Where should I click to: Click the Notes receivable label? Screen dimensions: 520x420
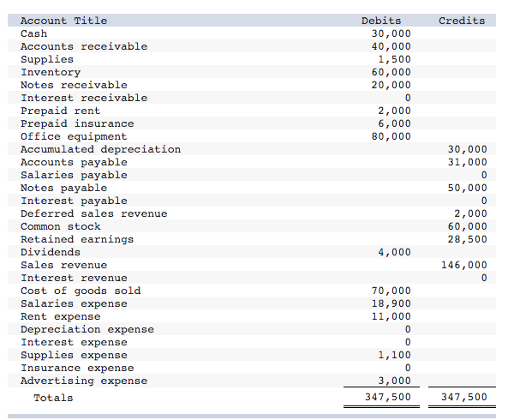[x=74, y=85]
